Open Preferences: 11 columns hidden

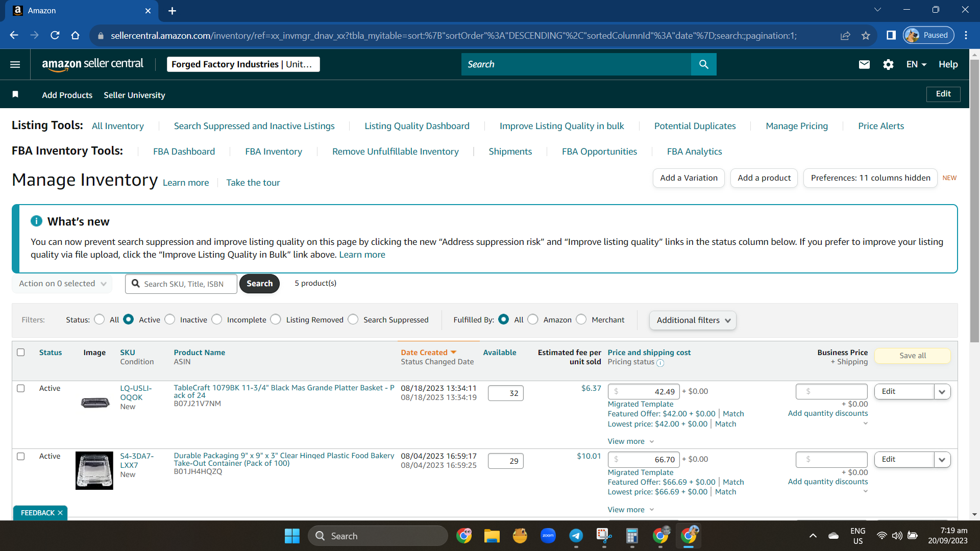870,178
